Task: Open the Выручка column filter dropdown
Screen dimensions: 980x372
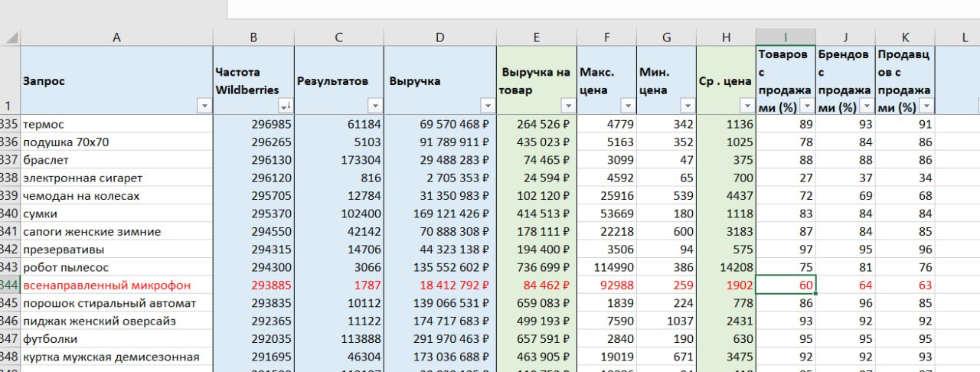Action: (487, 106)
